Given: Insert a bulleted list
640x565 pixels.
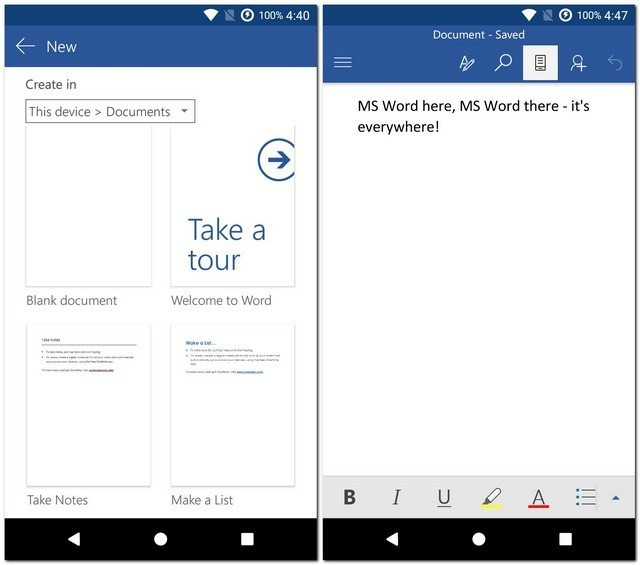Looking at the screenshot, I should [586, 497].
